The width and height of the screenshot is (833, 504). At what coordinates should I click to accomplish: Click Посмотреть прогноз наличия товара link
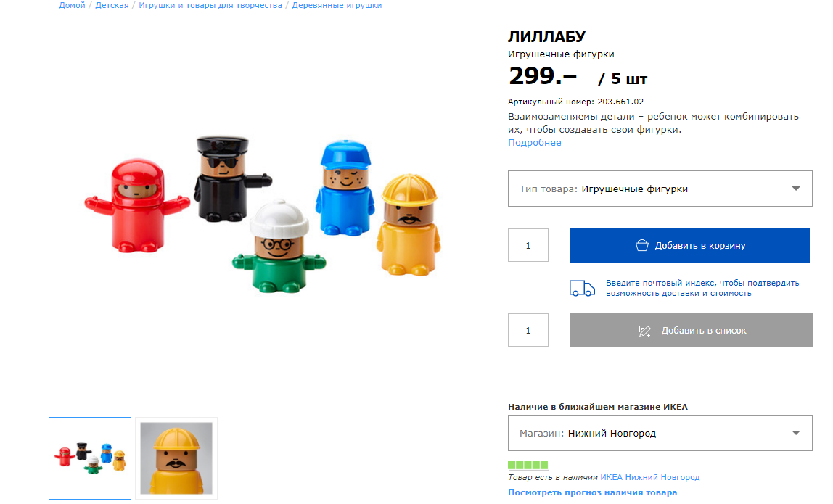592,492
